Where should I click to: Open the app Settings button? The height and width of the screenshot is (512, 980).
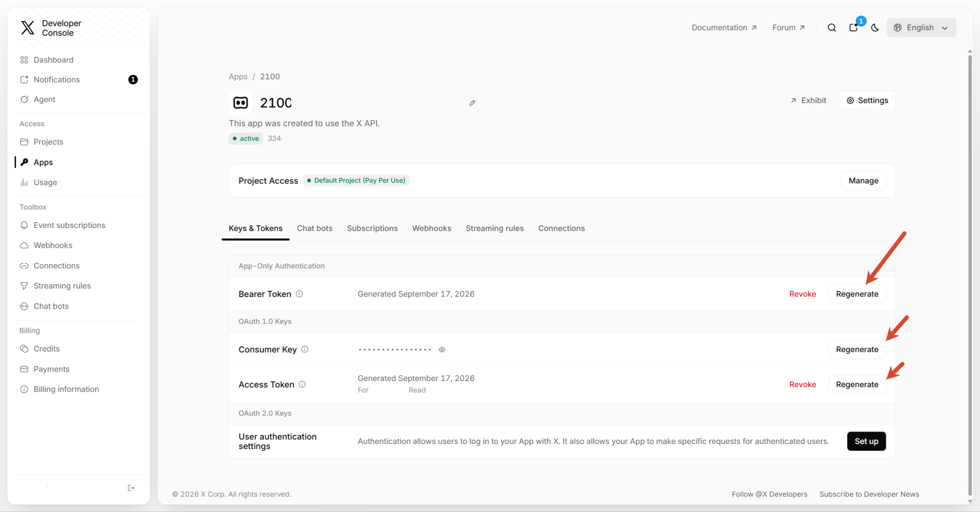point(867,100)
